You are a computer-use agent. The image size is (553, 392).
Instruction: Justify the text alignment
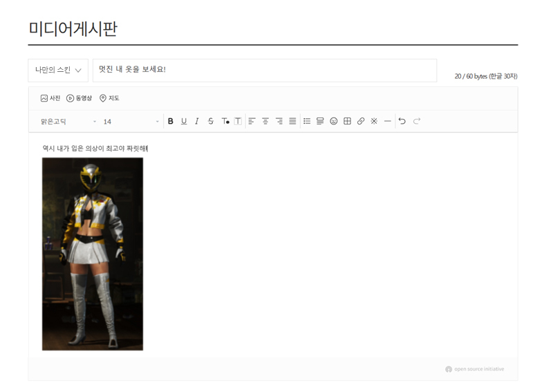pyautogui.click(x=292, y=121)
